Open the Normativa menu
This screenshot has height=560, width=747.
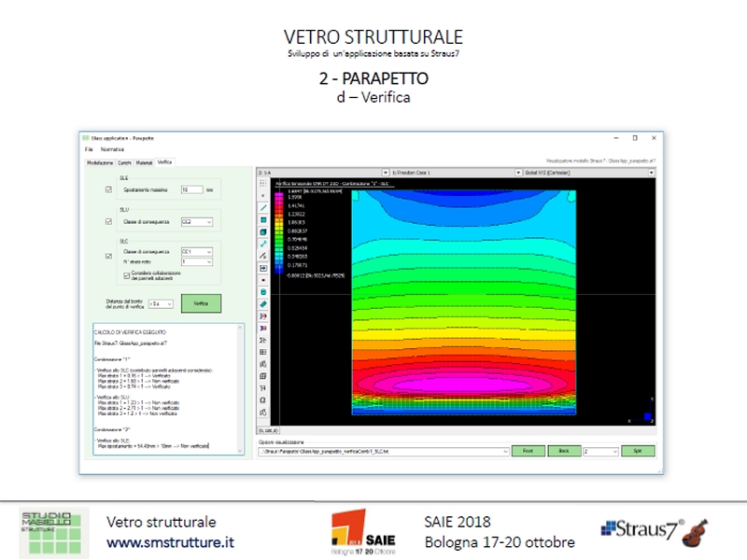(112, 149)
